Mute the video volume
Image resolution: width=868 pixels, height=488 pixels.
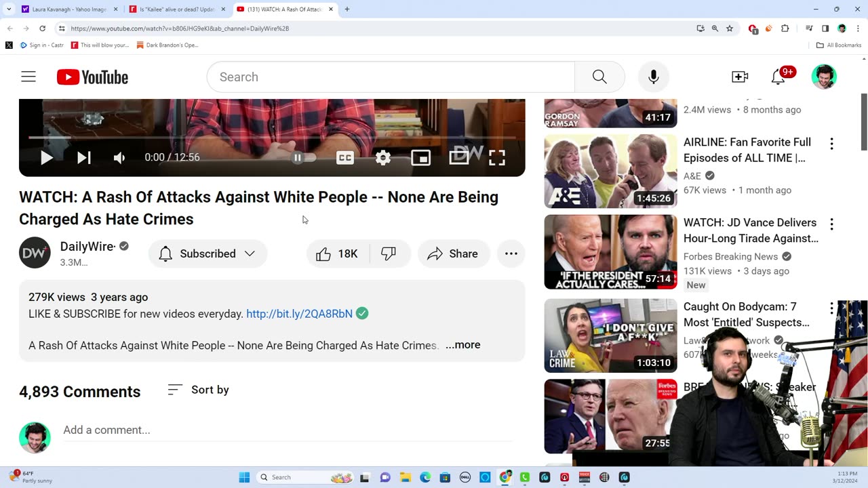[119, 158]
